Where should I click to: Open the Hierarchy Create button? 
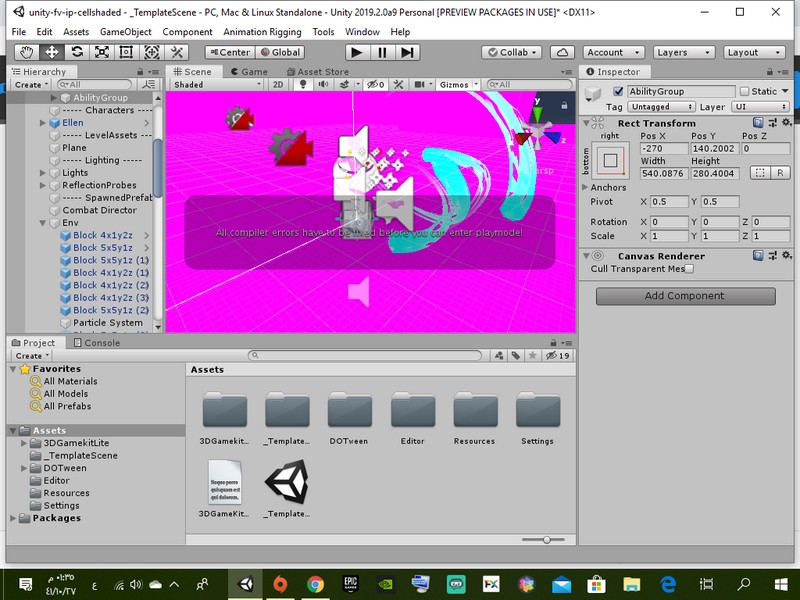[31, 85]
